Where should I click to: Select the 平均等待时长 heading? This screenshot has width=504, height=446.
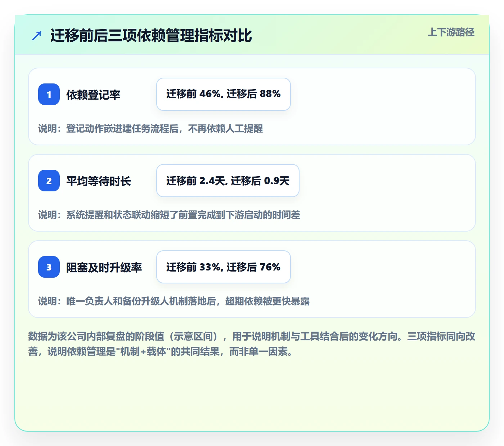[x=99, y=181]
